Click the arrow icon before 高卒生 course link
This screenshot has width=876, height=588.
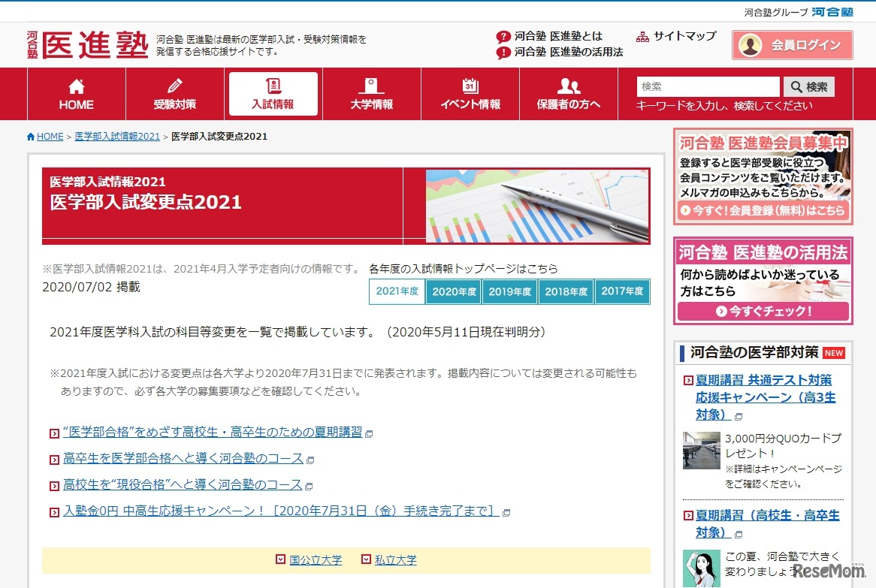[54, 460]
